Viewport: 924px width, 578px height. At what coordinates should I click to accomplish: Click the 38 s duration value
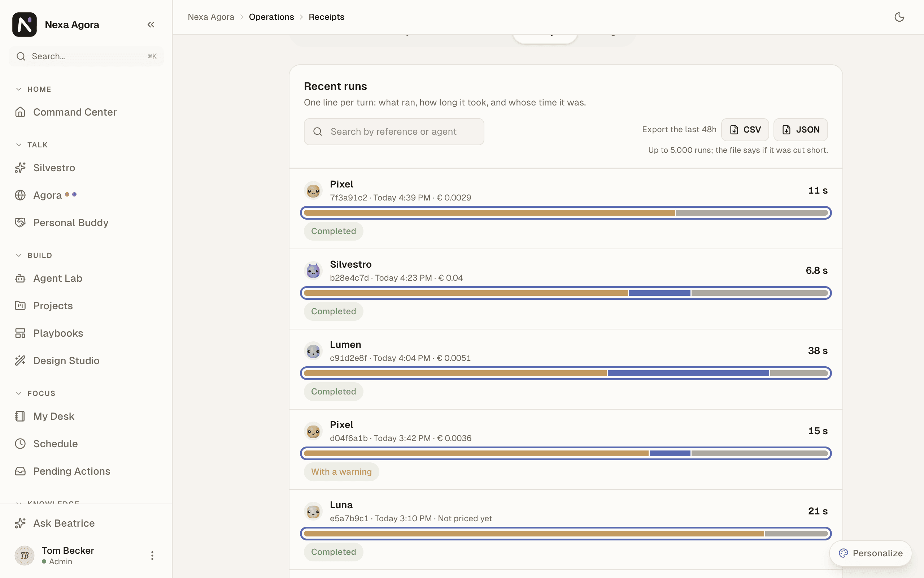[x=818, y=351]
